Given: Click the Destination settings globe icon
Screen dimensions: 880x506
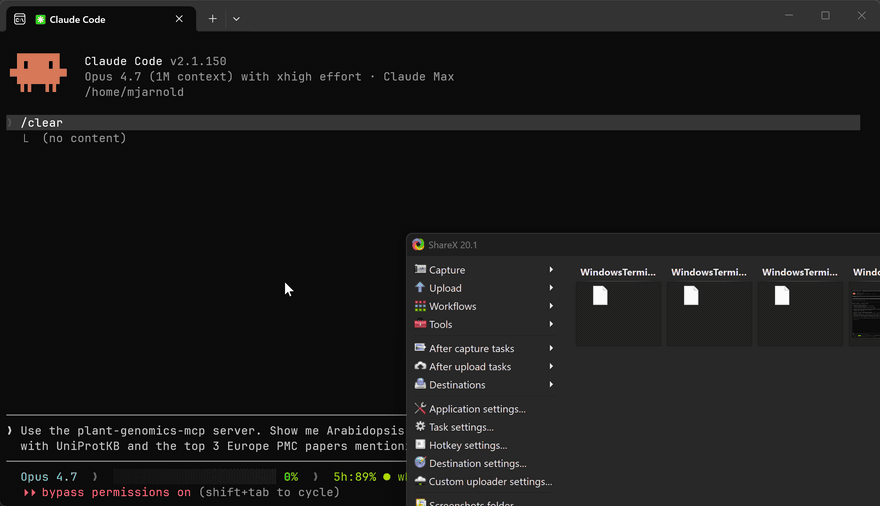Looking at the screenshot, I should click(x=420, y=463).
